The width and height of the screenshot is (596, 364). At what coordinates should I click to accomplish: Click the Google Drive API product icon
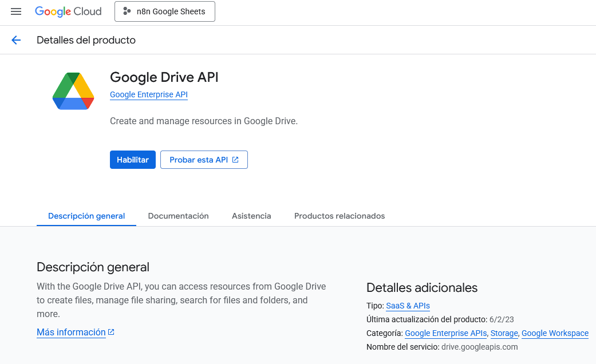73,90
